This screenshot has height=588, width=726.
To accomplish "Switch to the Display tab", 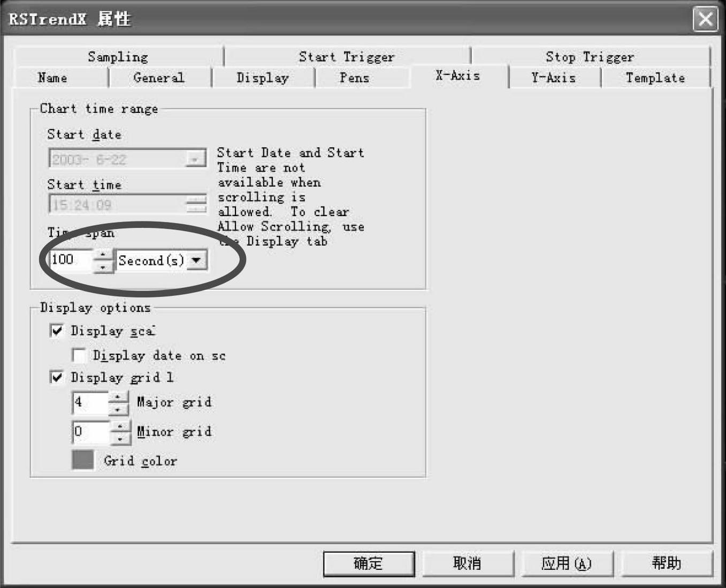I will [x=263, y=78].
